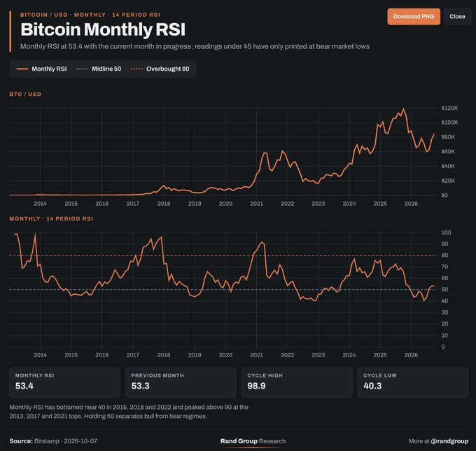Click the $60K price axis label
Screen dimensions: 476x451
pos(448,151)
